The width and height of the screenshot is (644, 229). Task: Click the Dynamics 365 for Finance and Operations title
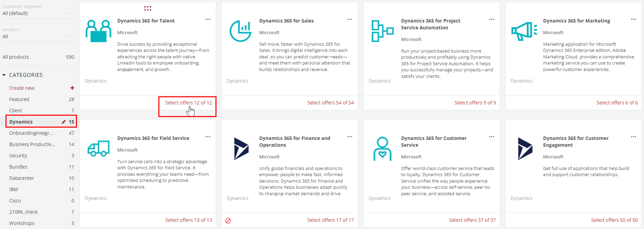[x=295, y=142]
